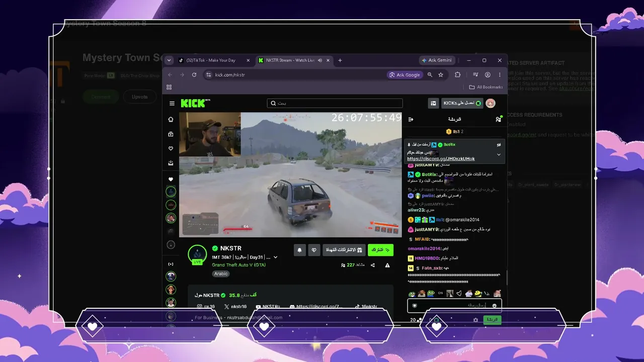Open Grand Theft Auto V category link
Screen dimensions: 644x362
[x=238, y=265]
